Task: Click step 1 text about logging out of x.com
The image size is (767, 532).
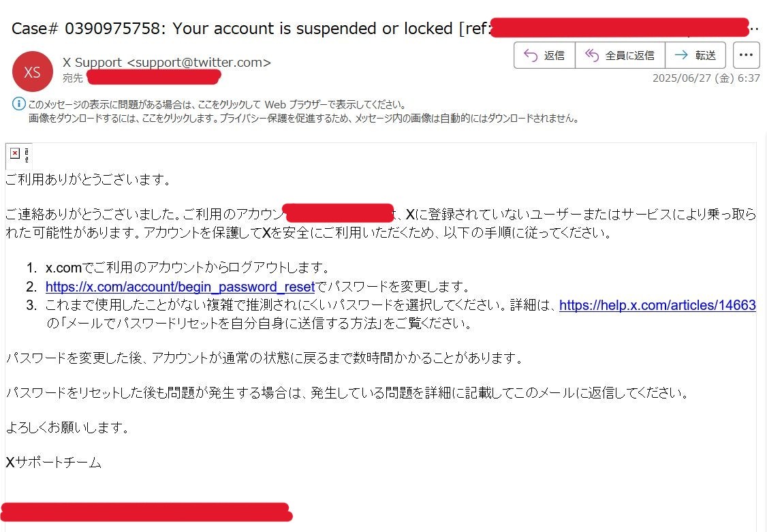Action: pyautogui.click(x=187, y=267)
